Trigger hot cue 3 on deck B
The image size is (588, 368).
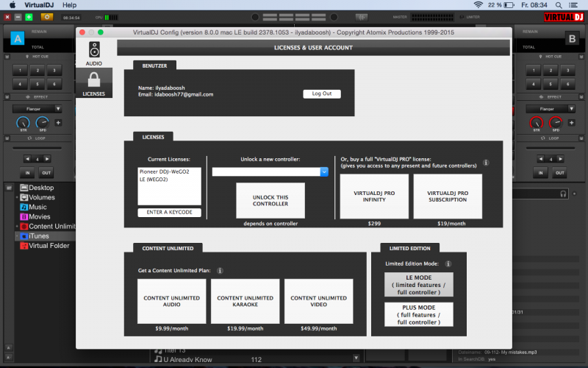567,70
